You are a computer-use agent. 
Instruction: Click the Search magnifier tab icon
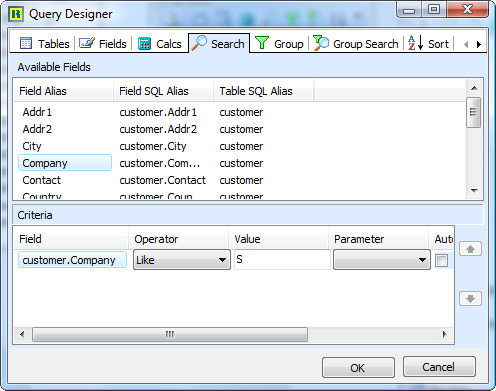[199, 43]
